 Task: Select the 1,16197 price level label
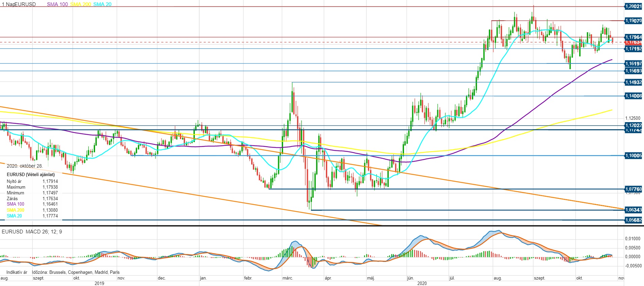coord(633,63)
